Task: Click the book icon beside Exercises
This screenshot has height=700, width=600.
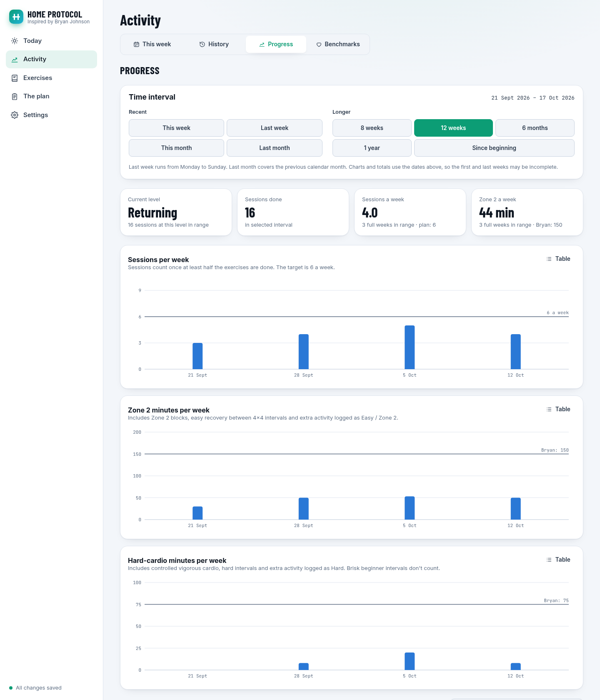Action: coord(15,78)
